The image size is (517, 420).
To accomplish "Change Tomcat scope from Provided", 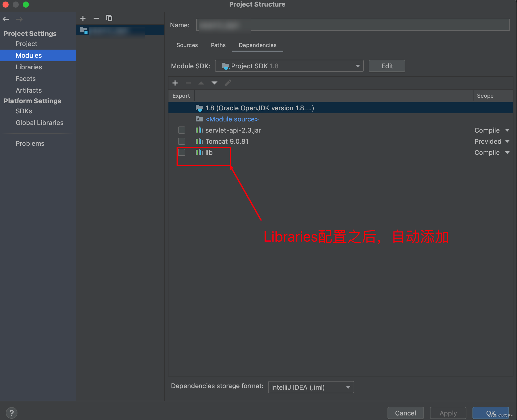I will [x=492, y=141].
